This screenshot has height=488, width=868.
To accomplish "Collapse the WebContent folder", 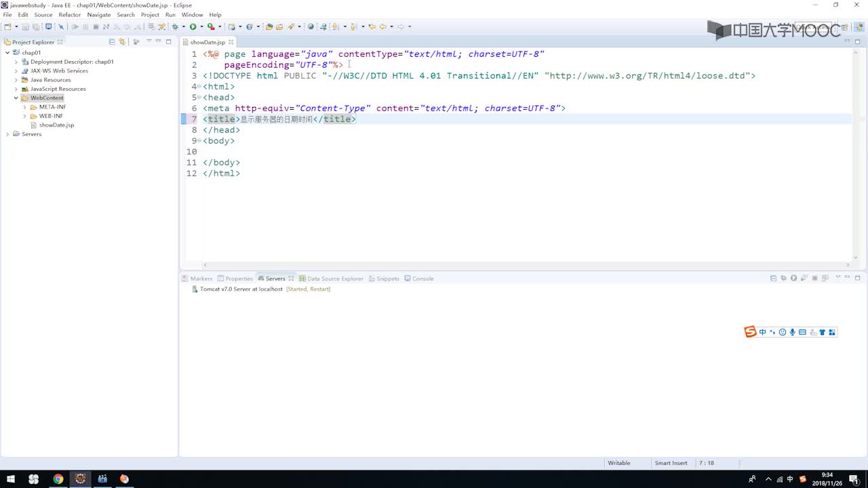I will click(x=16, y=98).
